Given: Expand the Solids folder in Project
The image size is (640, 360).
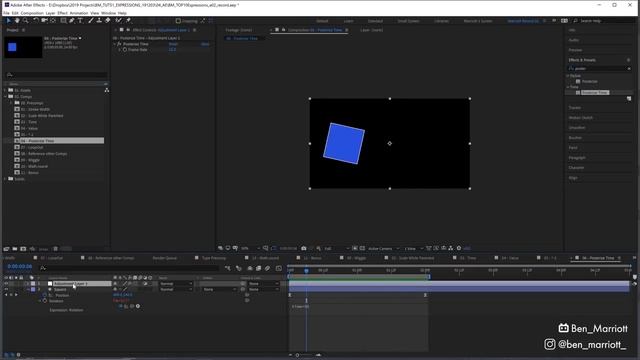Looking at the screenshot, I should [5, 179].
